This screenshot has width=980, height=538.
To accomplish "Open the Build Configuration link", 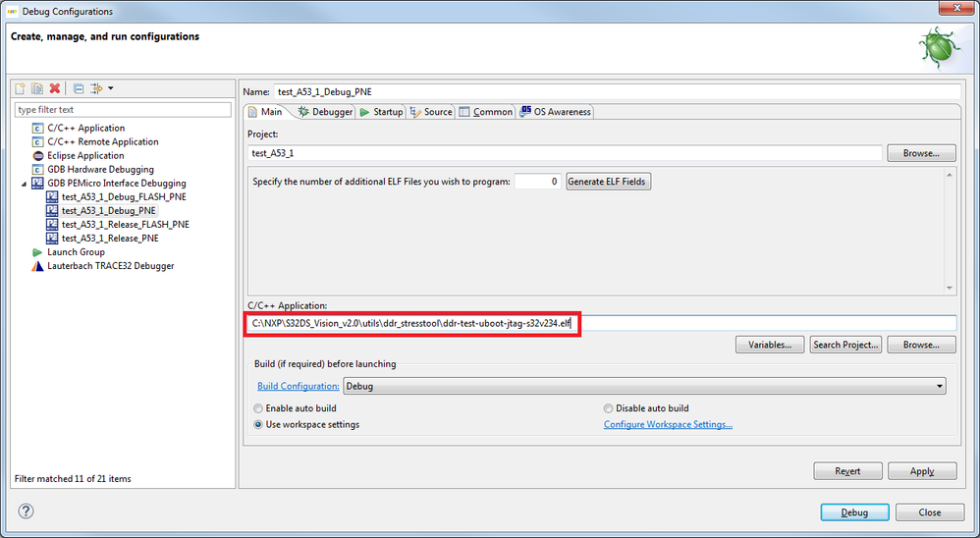I will tap(299, 386).
